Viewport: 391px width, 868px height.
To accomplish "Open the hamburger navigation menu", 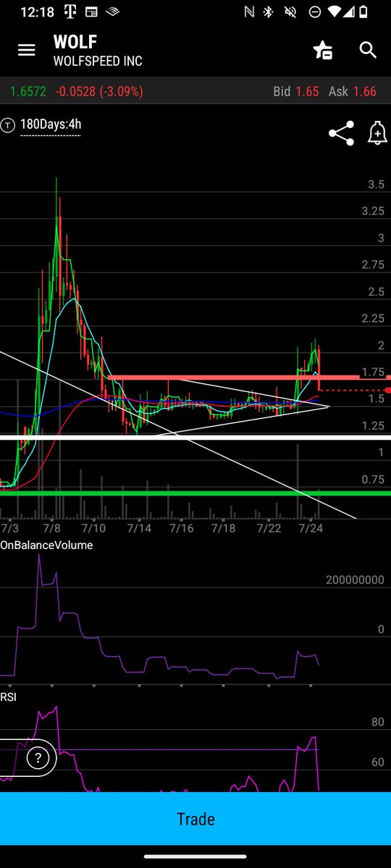I will point(27,50).
